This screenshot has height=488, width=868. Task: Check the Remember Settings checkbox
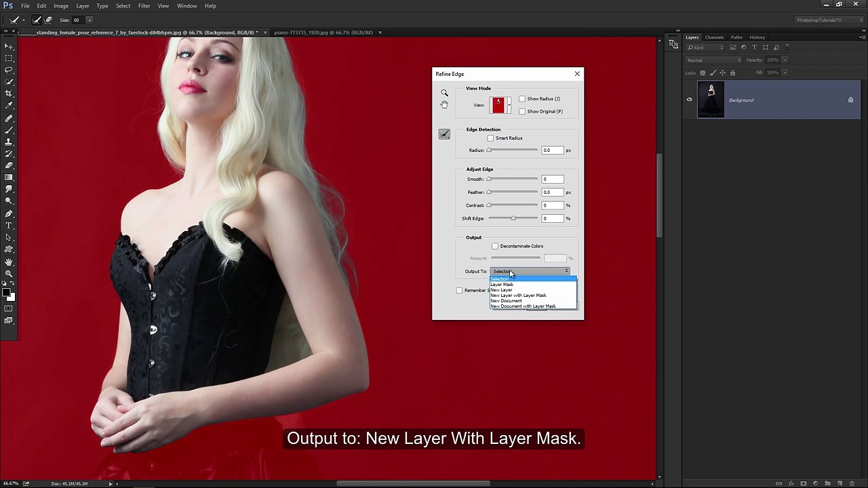459,291
